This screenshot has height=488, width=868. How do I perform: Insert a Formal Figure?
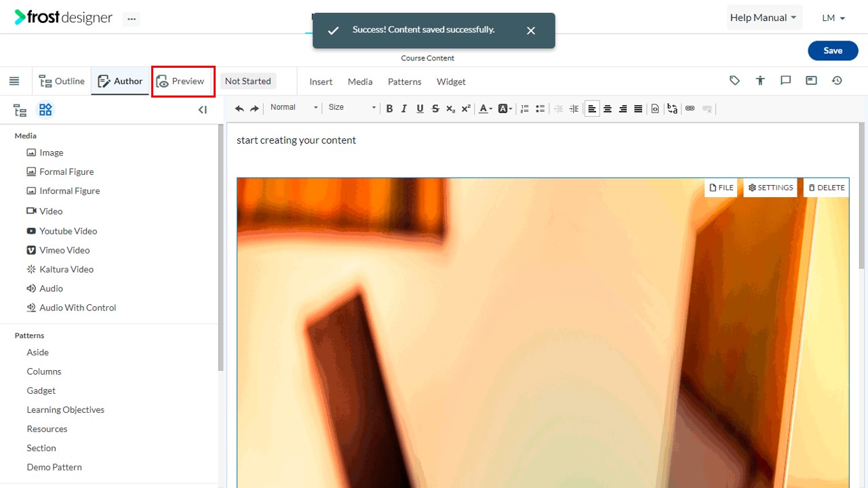tap(60, 171)
